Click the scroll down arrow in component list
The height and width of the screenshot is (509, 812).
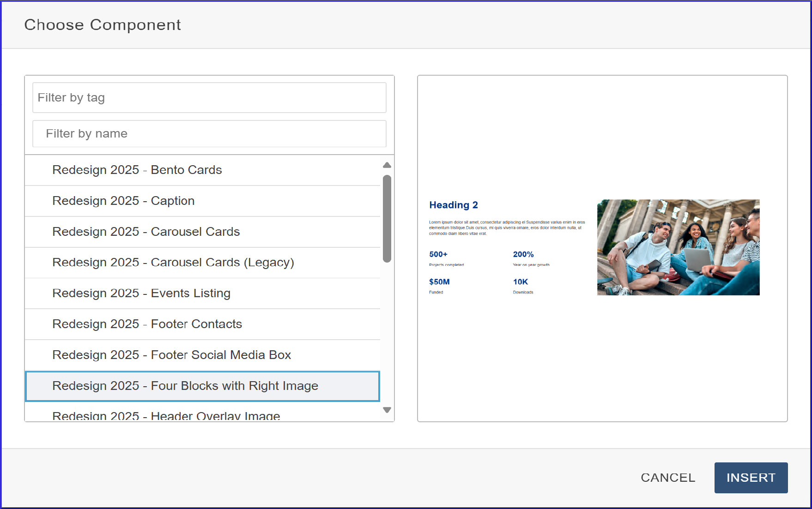(x=387, y=410)
